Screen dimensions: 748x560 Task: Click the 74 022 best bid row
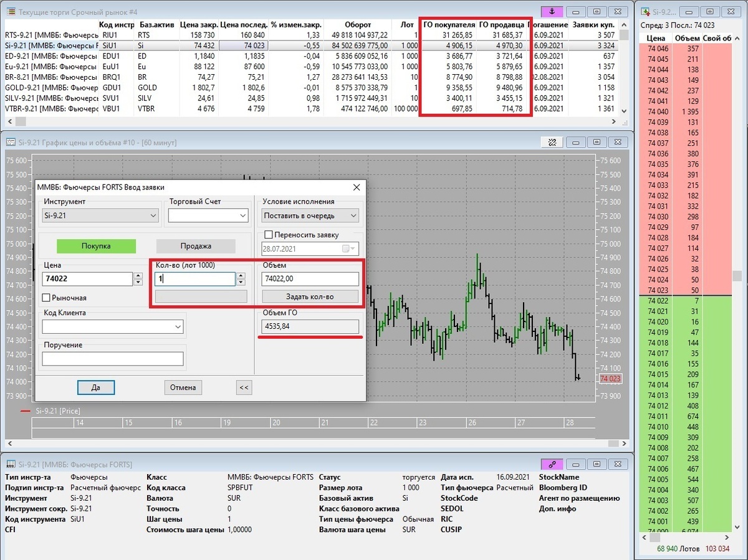(686, 301)
